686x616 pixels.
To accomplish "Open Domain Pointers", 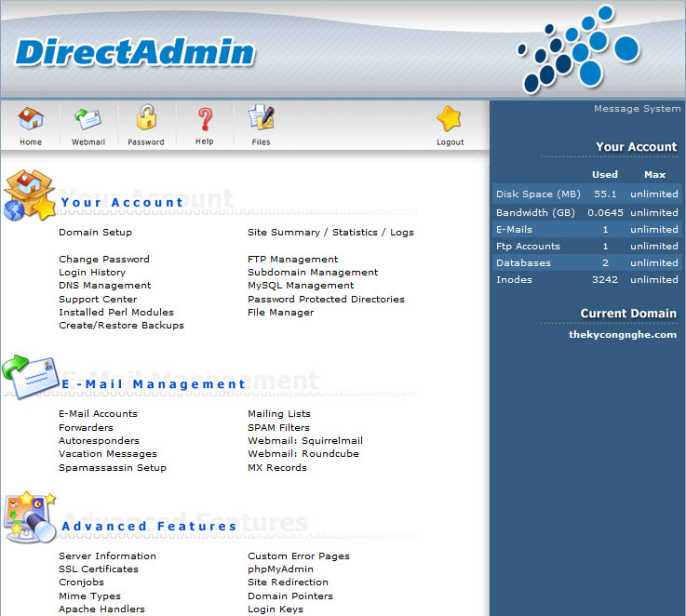I will pos(290,596).
